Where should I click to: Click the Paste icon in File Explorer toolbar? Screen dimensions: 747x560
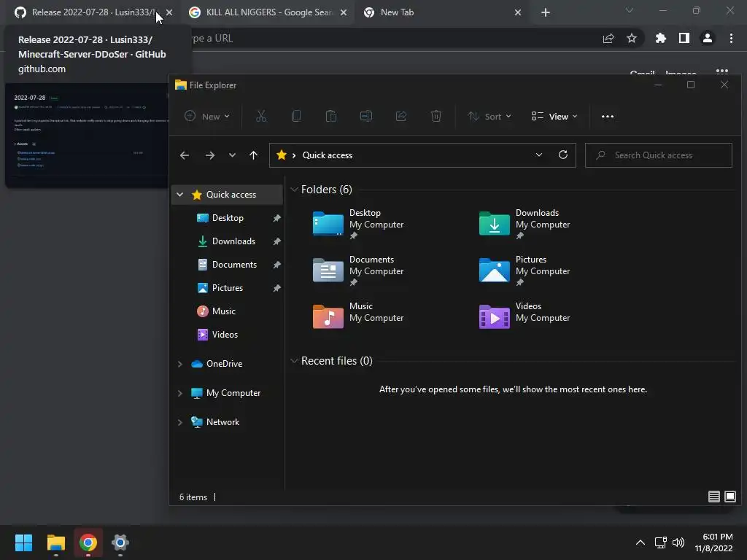tap(331, 116)
